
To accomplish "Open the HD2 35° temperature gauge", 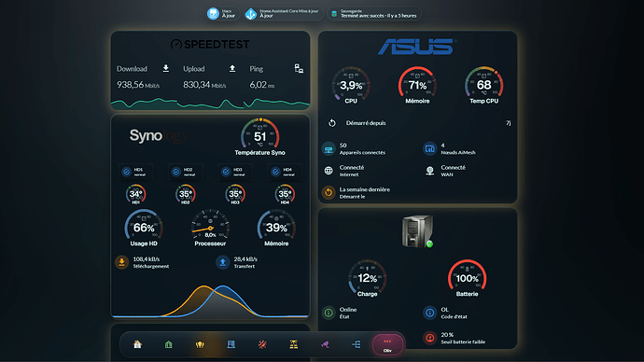I will point(186,194).
